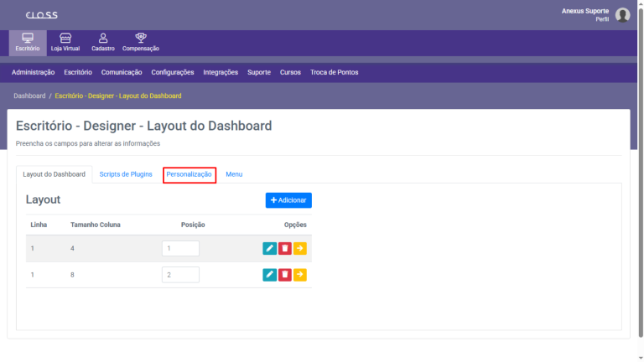Open the Cadastro person icon
The height and width of the screenshot is (362, 644).
103,39
